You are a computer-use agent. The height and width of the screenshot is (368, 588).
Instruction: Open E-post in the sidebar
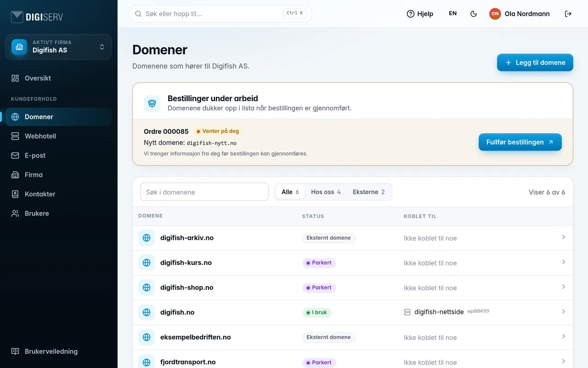58,155
